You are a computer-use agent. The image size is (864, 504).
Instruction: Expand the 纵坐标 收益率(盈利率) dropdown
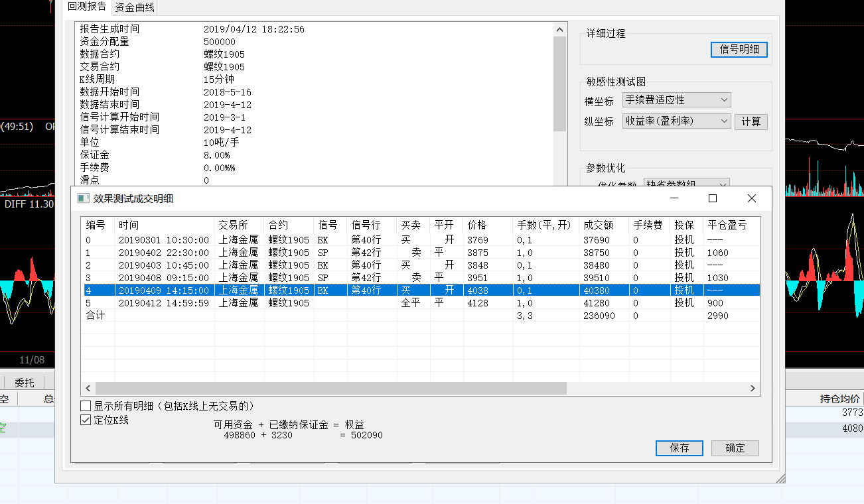[x=676, y=121]
